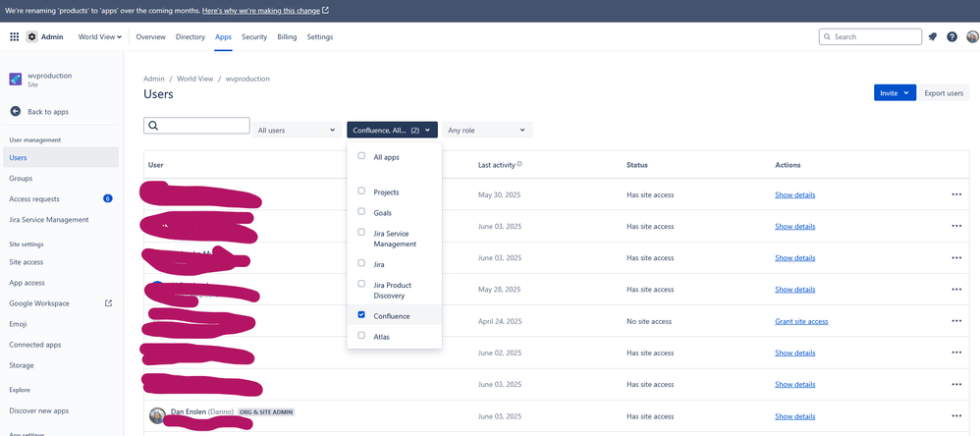Click Show details for June 02, 2025 row
This screenshot has height=436, width=980.
pyautogui.click(x=795, y=353)
